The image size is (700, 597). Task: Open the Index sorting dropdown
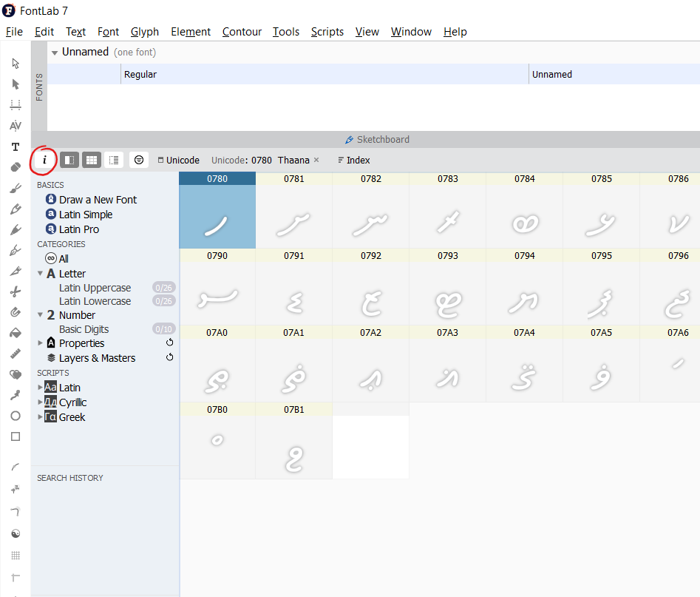(x=353, y=160)
